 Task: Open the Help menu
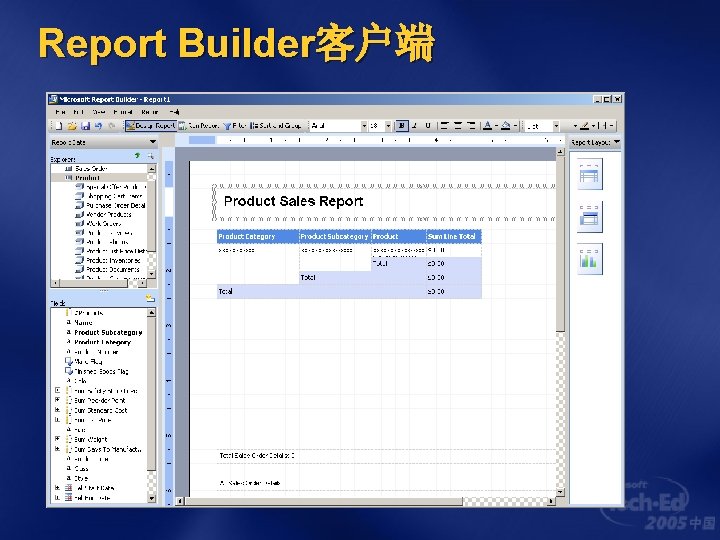174,112
